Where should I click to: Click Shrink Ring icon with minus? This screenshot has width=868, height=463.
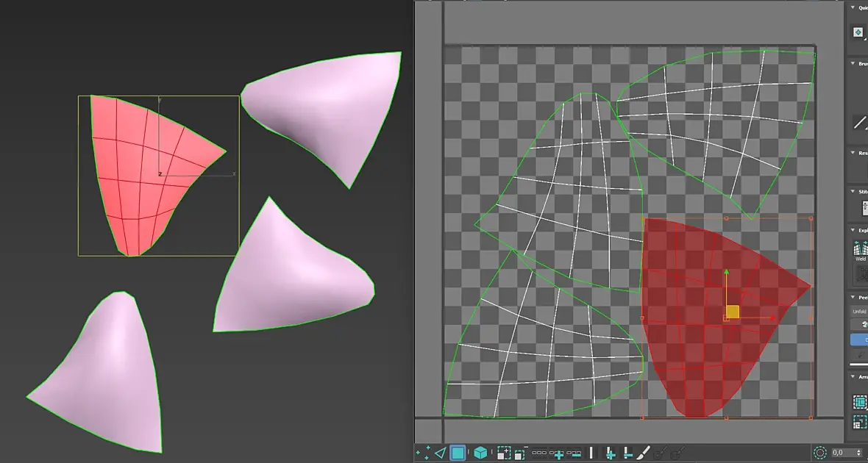click(627, 453)
